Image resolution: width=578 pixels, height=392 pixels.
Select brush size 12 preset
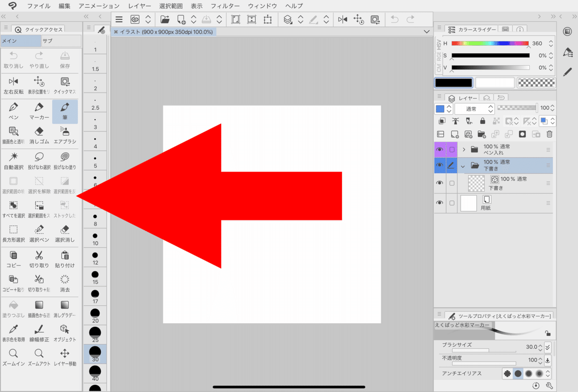(95, 257)
